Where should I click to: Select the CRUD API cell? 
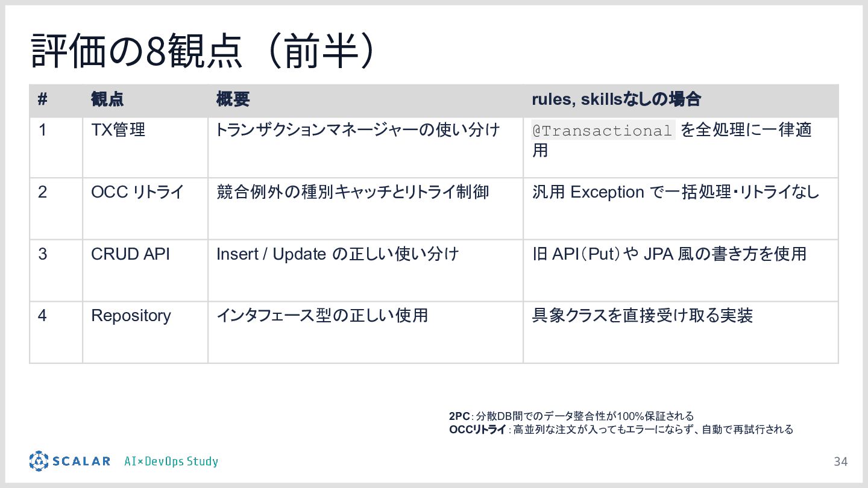[130, 254]
